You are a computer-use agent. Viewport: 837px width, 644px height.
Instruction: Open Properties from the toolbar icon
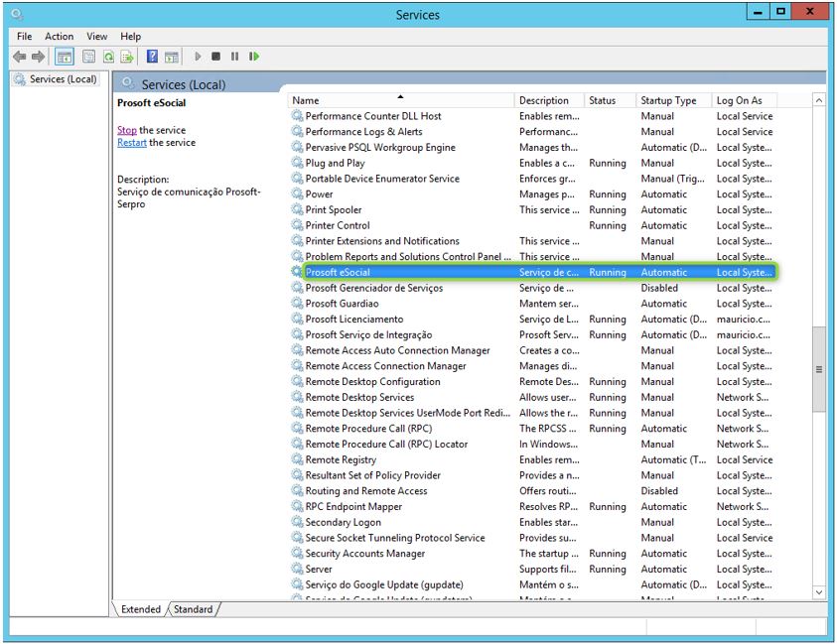[x=88, y=56]
